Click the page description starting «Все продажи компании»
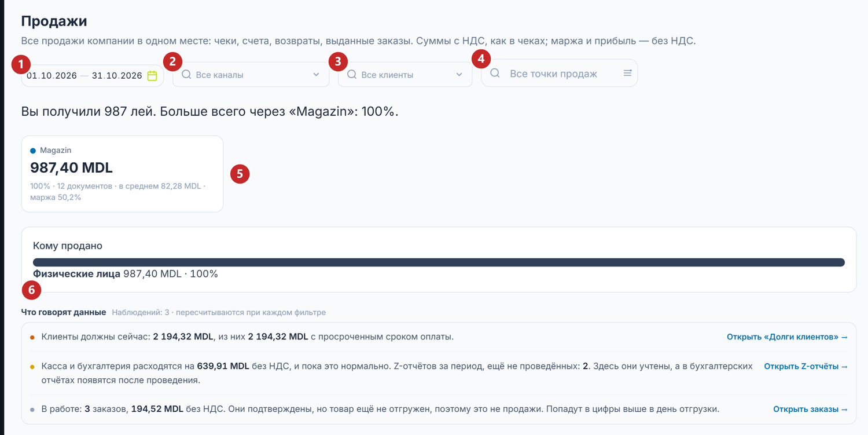868x435 pixels. [358, 41]
